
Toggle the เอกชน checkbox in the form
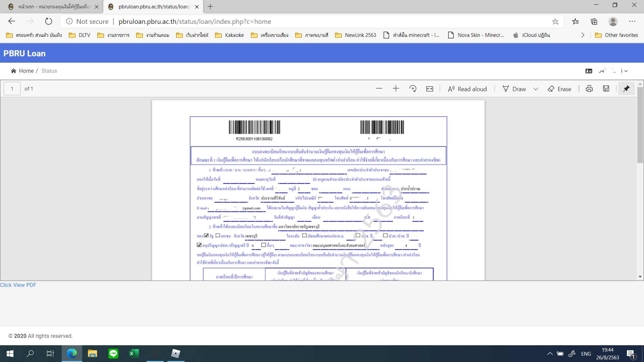218,236
